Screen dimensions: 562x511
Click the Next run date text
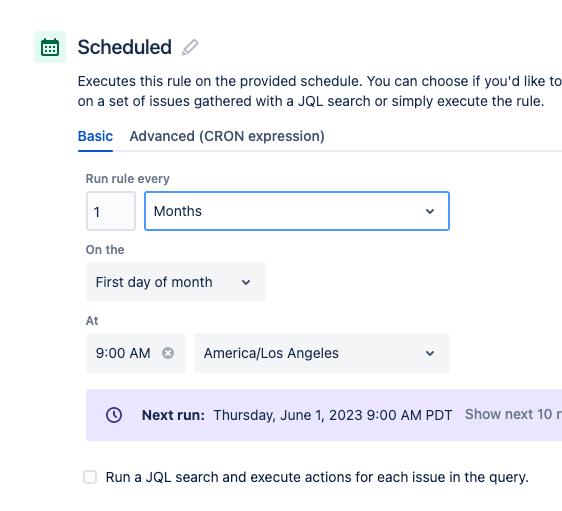333,415
